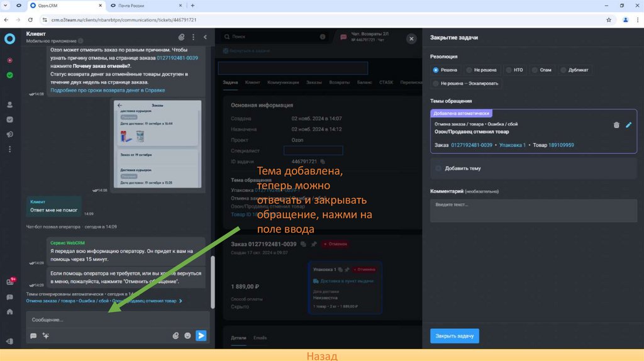
Task: Click the paperclip icon in the chat header
Action: coord(181,37)
